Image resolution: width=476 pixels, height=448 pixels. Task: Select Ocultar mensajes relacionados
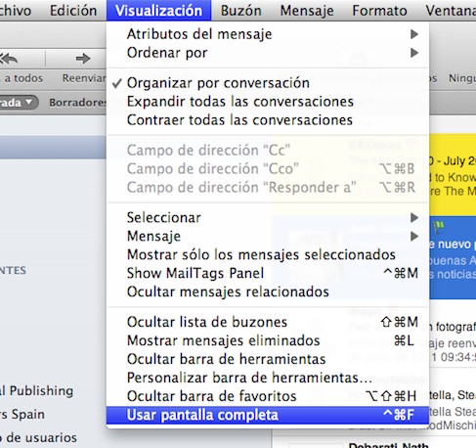[268, 291]
